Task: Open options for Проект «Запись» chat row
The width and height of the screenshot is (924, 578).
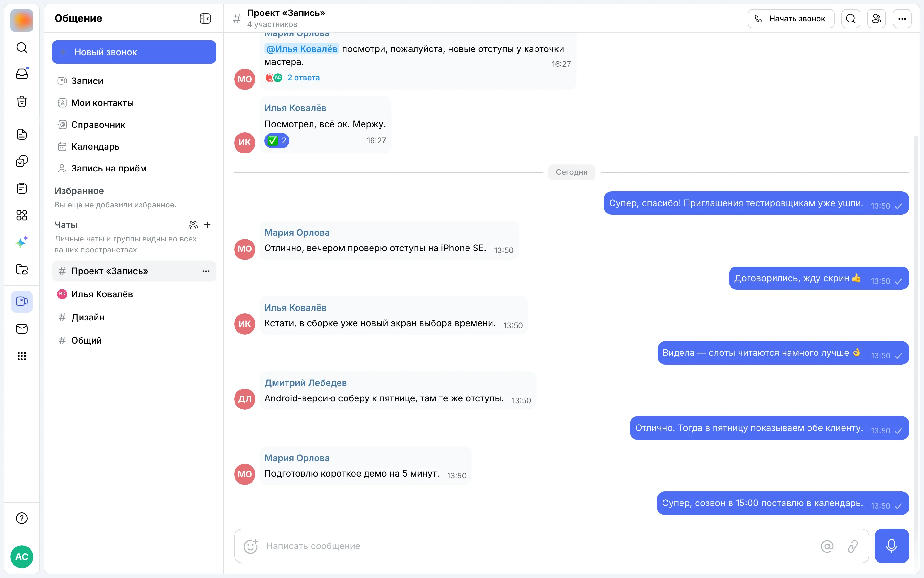Action: click(x=206, y=271)
